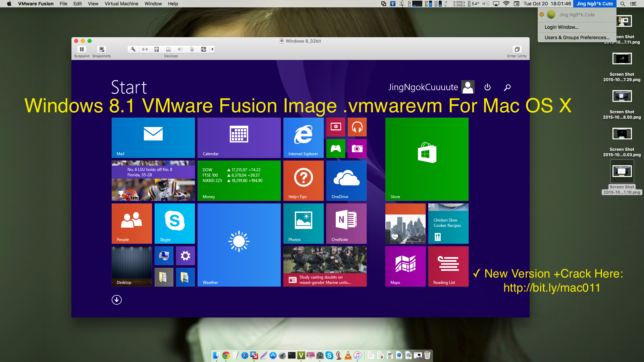Open the Skype tile
This screenshot has height=362, width=644.
[174, 223]
